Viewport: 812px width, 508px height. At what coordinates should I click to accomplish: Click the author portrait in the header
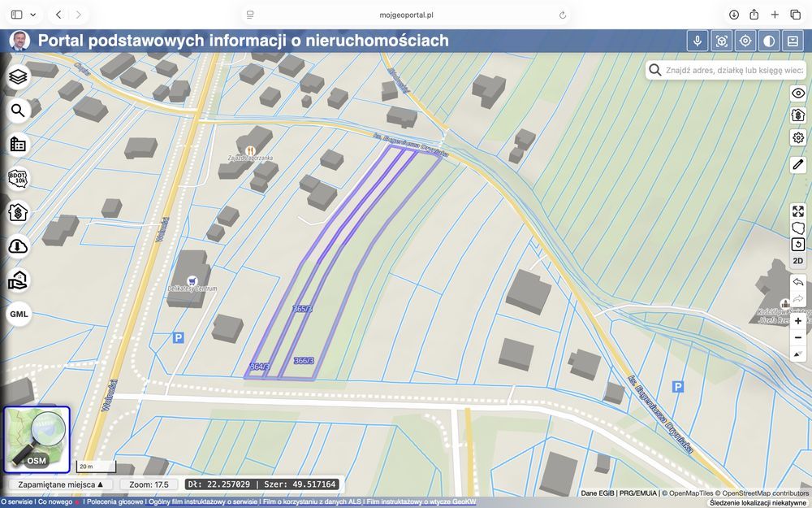tap(19, 41)
